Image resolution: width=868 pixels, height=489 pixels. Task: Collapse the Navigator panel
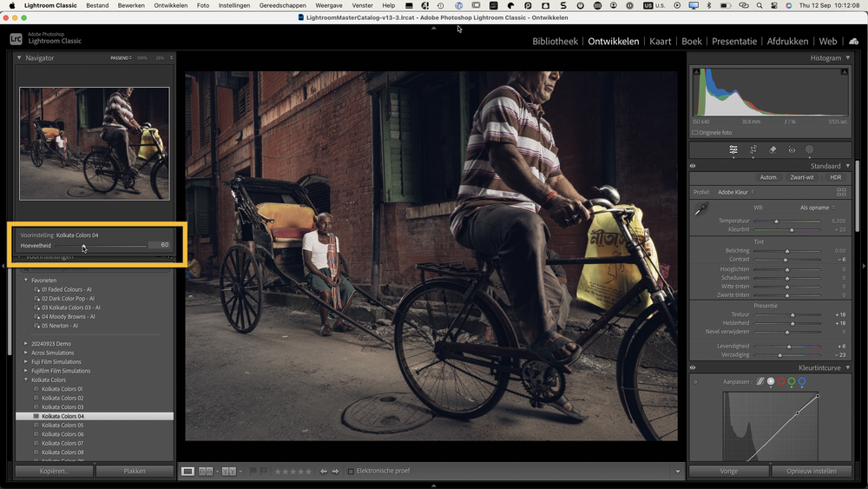[x=19, y=57]
